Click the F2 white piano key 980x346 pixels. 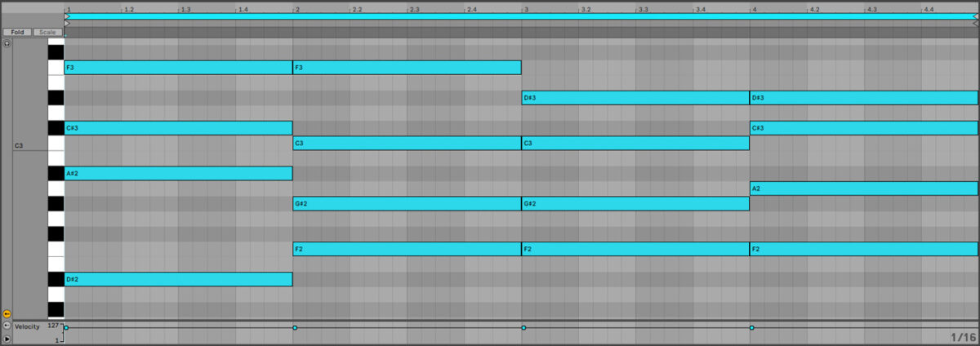point(56,249)
